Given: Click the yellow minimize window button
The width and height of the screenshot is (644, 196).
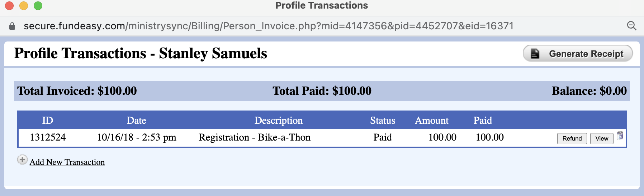Looking at the screenshot, I should (x=24, y=6).
